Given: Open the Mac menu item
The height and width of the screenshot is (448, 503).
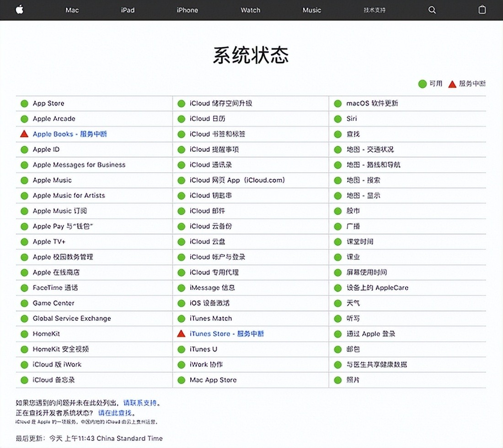Looking at the screenshot, I should [x=72, y=10].
